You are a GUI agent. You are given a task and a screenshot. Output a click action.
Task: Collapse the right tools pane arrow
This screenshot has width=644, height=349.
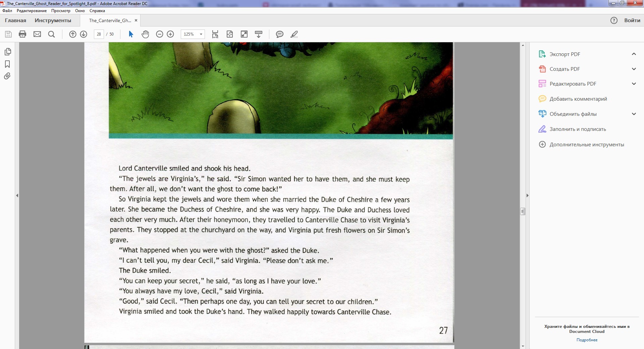[x=527, y=195]
